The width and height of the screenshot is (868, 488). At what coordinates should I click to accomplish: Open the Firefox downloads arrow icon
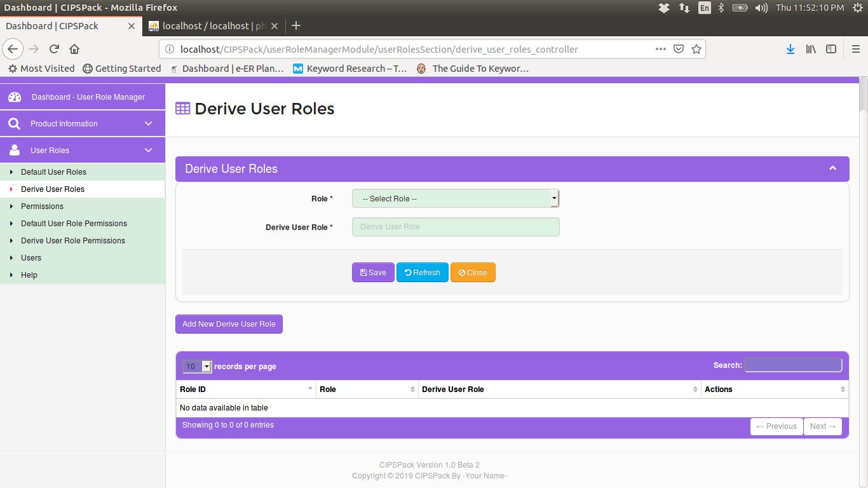[790, 49]
